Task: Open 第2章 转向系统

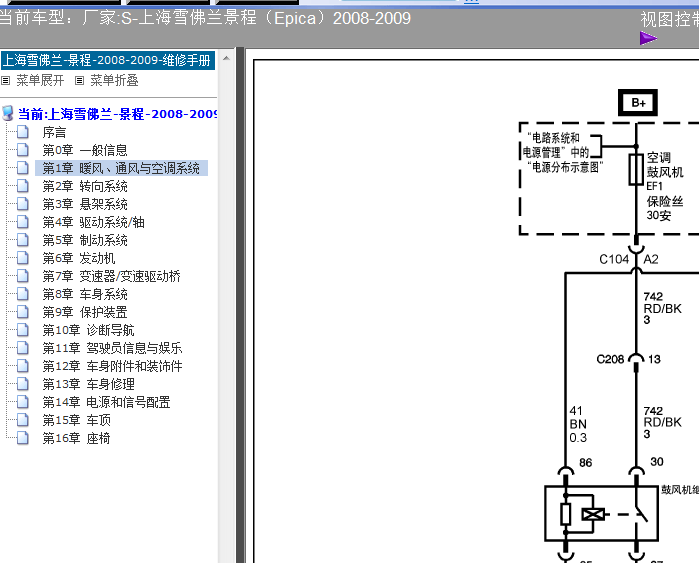Action: click(x=85, y=186)
